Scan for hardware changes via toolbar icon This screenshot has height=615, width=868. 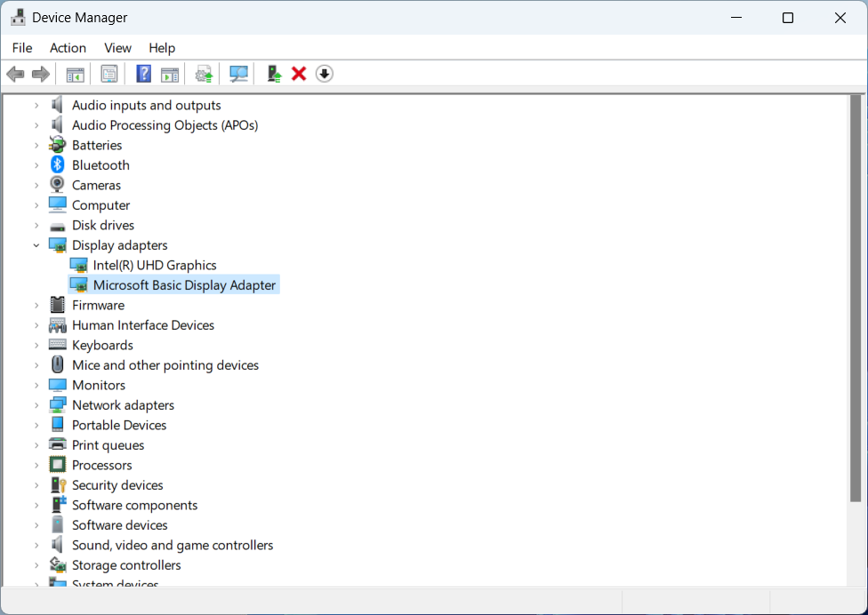point(238,74)
